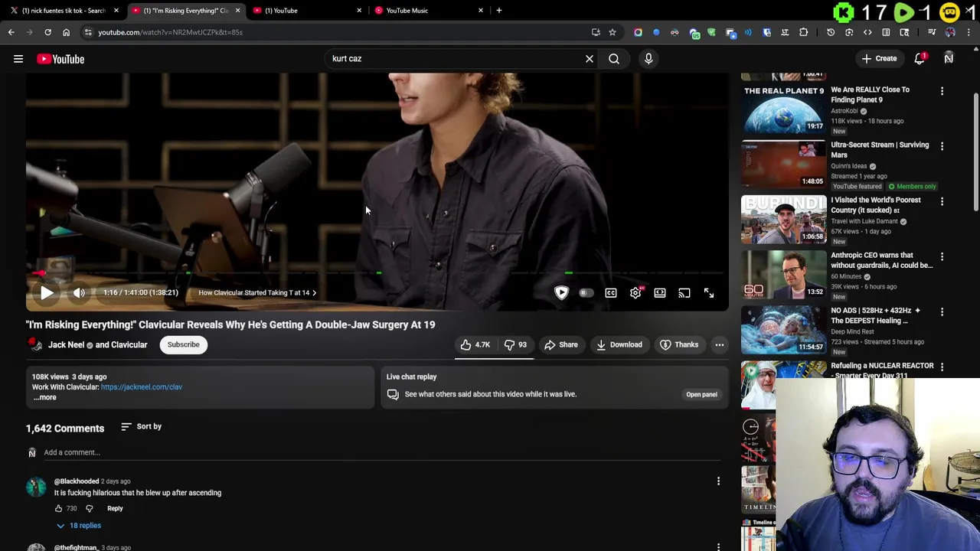Image resolution: width=980 pixels, height=551 pixels.
Task: Reply to @Blackhooded's comment
Action: pyautogui.click(x=115, y=508)
